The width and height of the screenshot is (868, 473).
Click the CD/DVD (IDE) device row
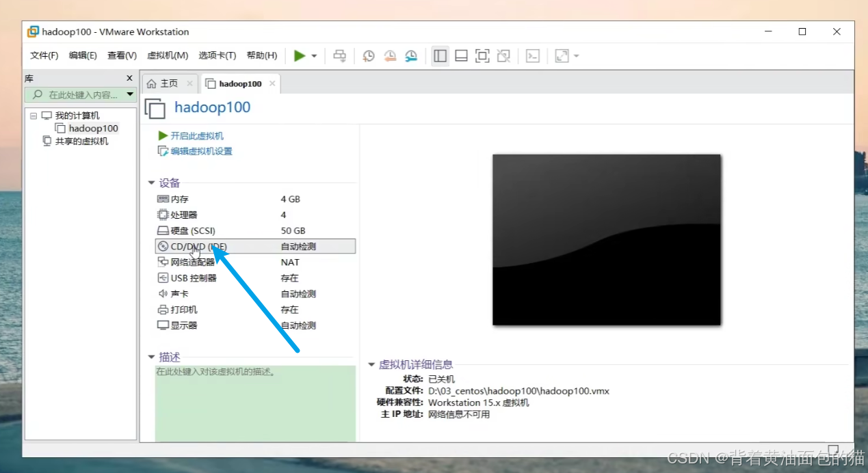click(x=255, y=247)
